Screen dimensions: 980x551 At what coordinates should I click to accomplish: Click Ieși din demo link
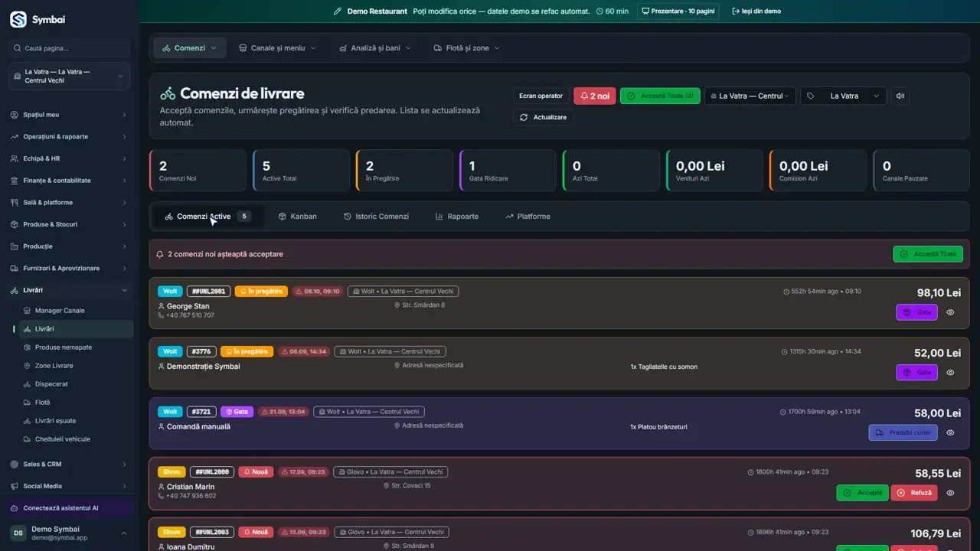coord(756,11)
